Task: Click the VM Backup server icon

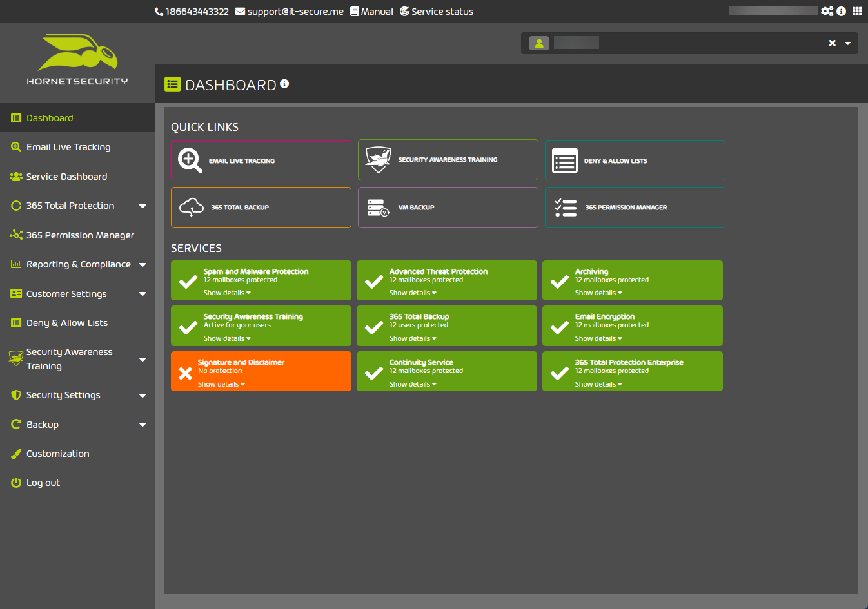Action: pos(378,208)
